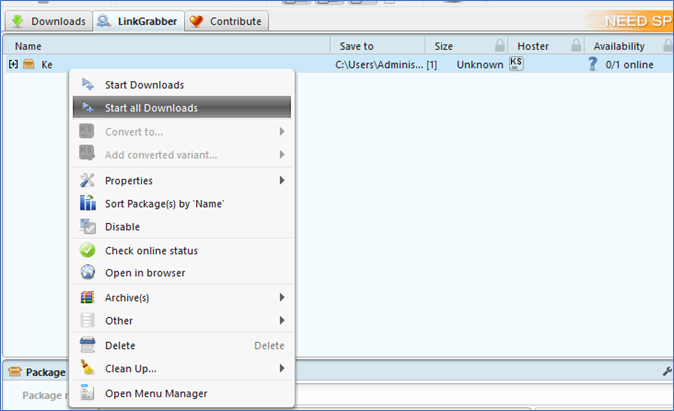Click the Start Downloads play icon

click(87, 85)
